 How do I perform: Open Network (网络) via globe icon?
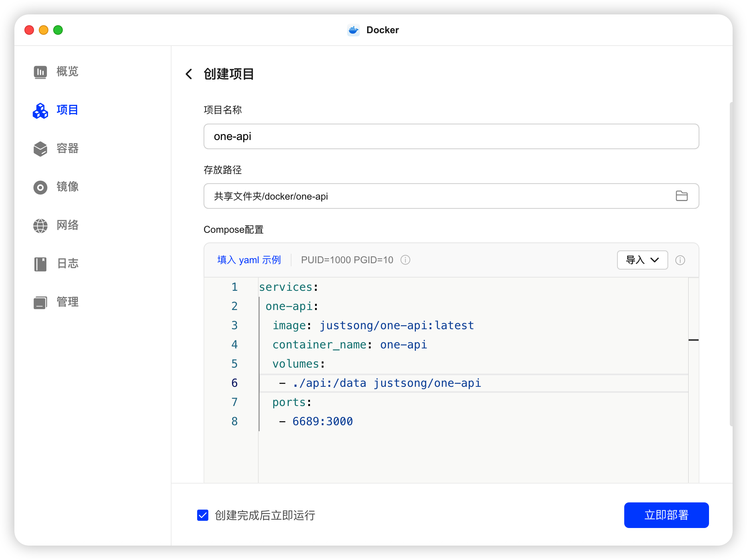pos(40,226)
